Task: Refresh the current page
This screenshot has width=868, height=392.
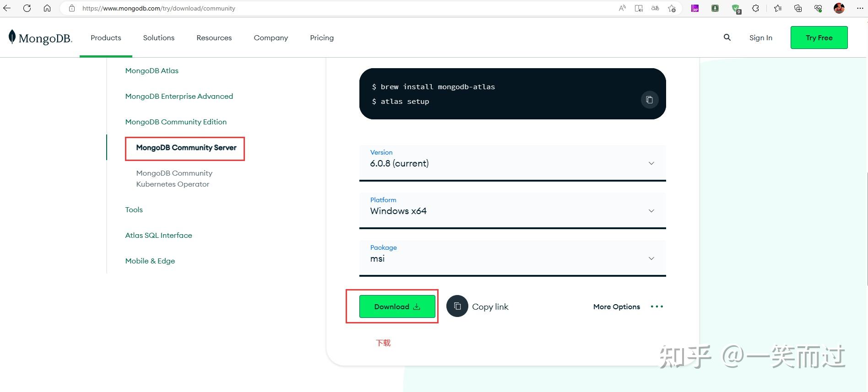Action: pyautogui.click(x=27, y=8)
